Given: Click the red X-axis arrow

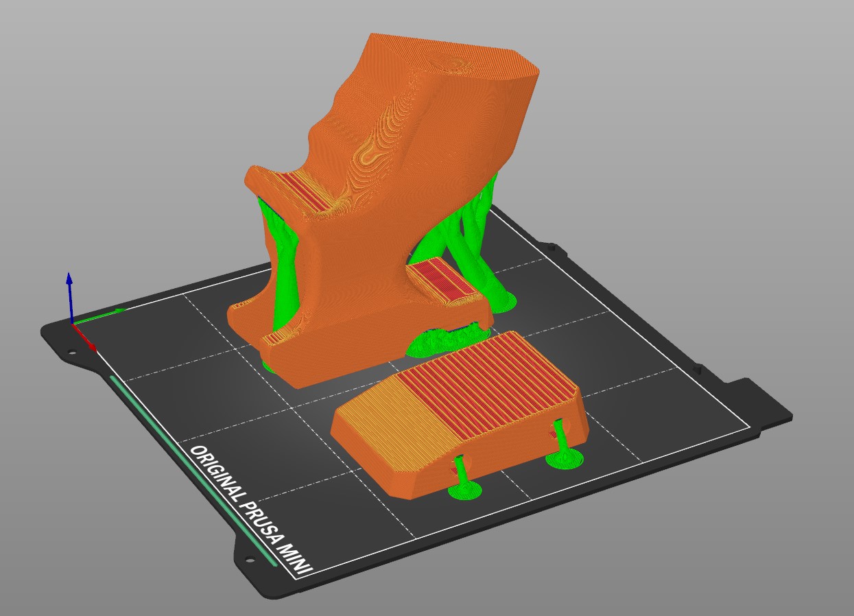Looking at the screenshot, I should (85, 337).
